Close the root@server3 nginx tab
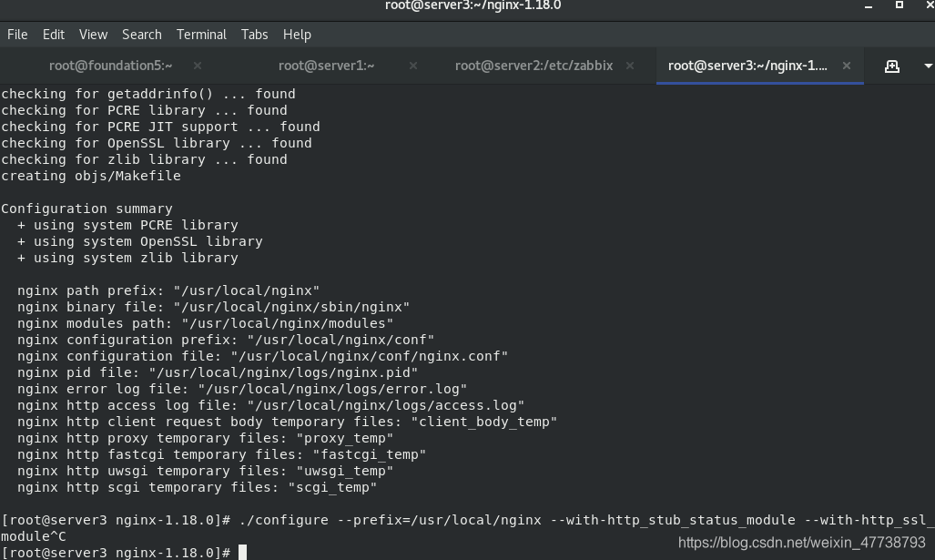Viewport: 935px width, 560px height. (846, 66)
